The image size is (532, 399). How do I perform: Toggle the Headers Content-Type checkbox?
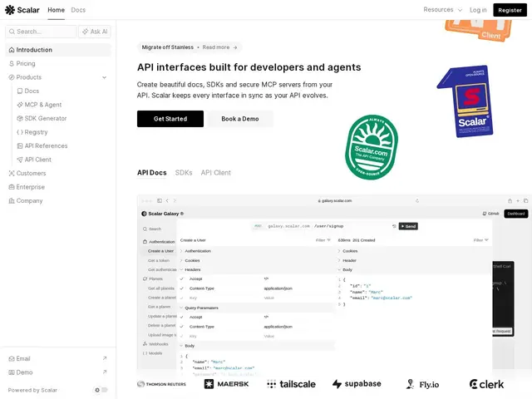pyautogui.click(x=182, y=288)
